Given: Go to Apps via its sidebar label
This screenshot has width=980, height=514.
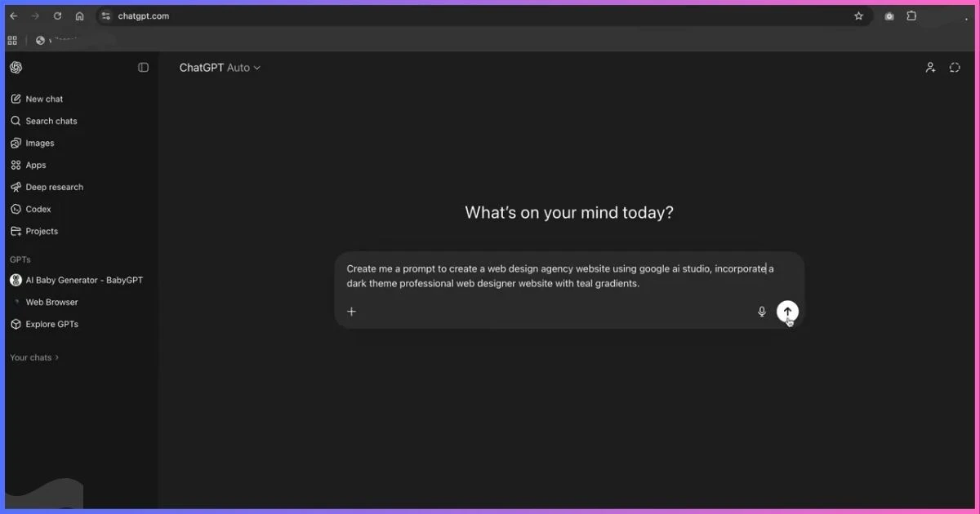Looking at the screenshot, I should click(x=36, y=165).
